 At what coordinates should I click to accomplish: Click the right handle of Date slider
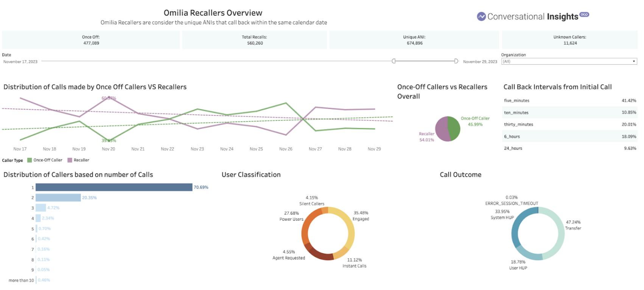pos(456,61)
